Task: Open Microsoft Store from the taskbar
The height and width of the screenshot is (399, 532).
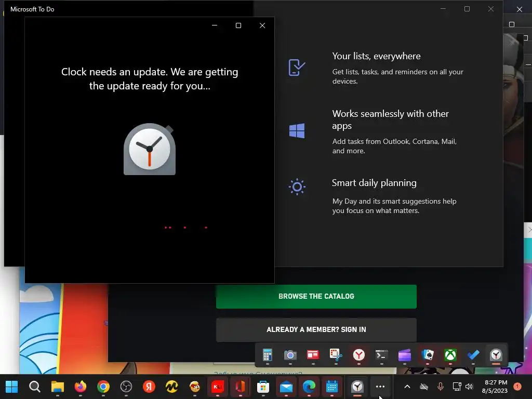Action: click(263, 387)
